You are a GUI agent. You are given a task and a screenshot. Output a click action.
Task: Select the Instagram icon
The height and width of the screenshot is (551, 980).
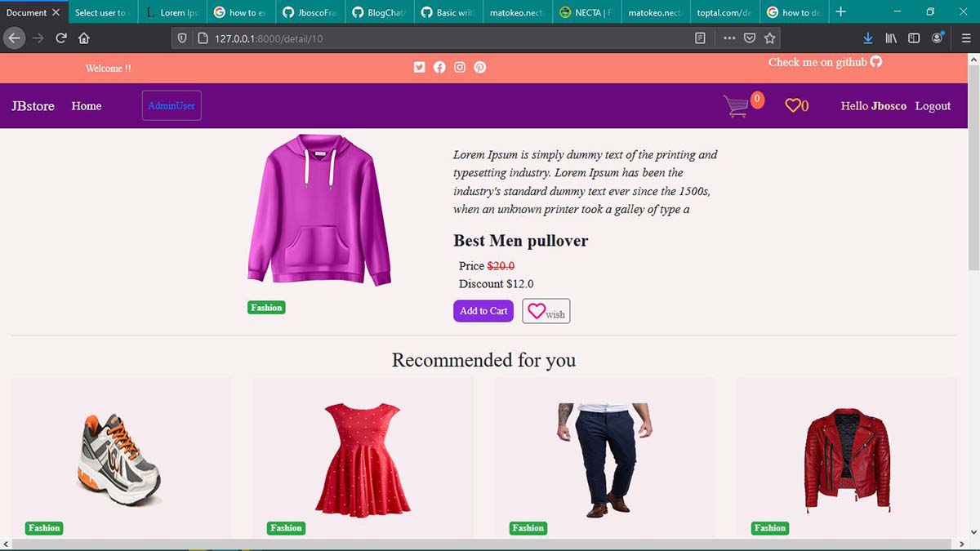pos(459,67)
